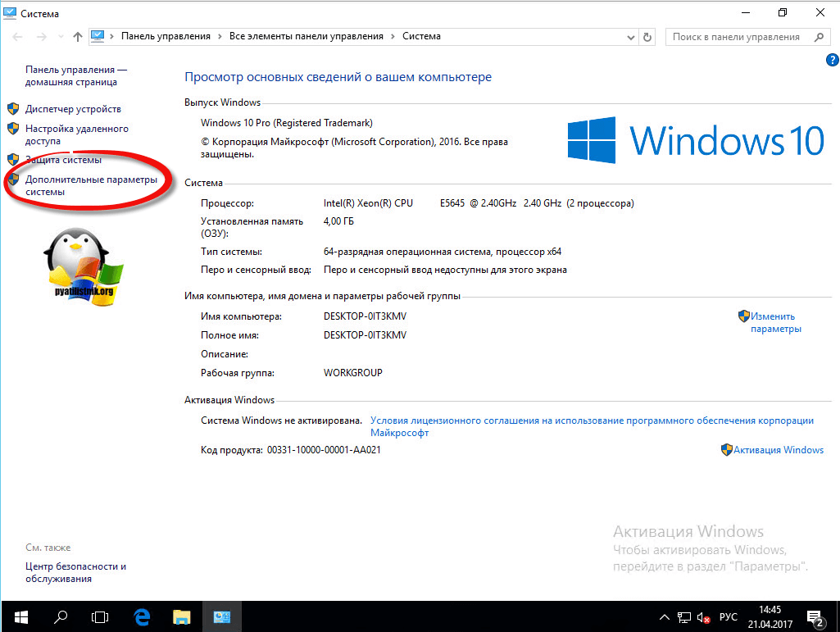Open Task View from the taskbar

[100, 616]
